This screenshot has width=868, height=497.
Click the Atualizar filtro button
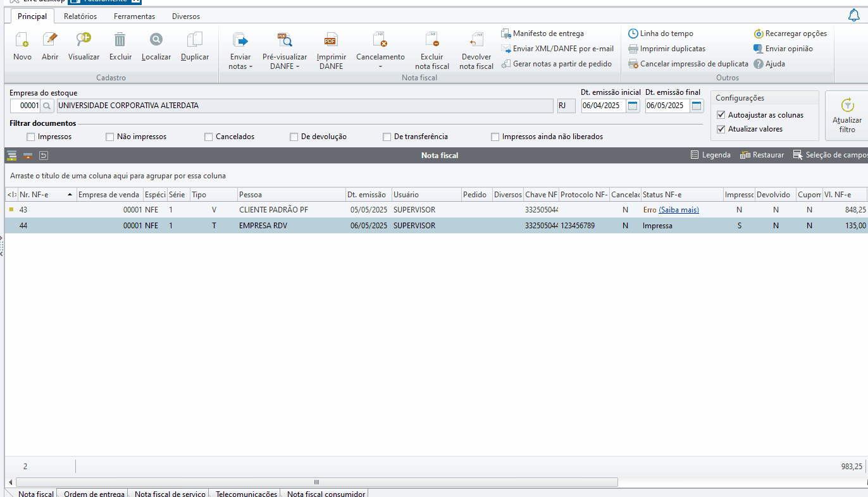point(847,115)
